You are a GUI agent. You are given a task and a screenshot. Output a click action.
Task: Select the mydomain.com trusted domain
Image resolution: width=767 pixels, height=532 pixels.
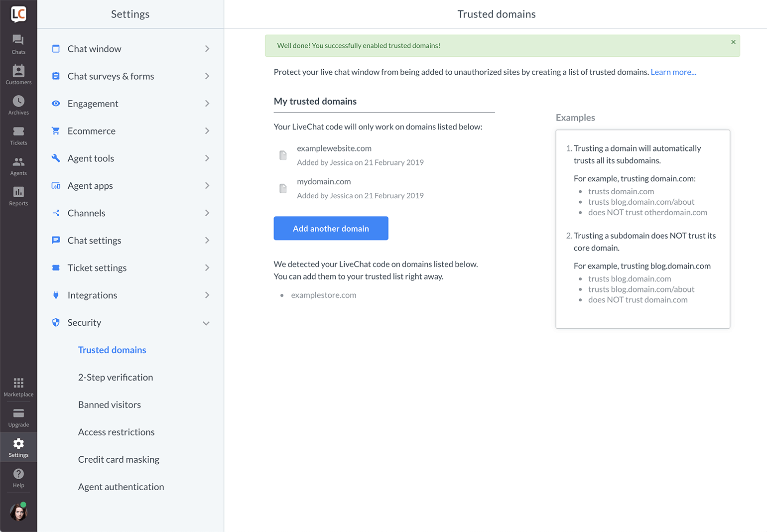tap(324, 182)
